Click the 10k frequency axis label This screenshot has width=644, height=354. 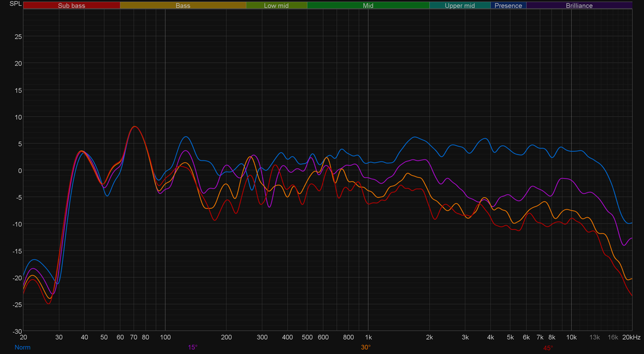tap(571, 337)
